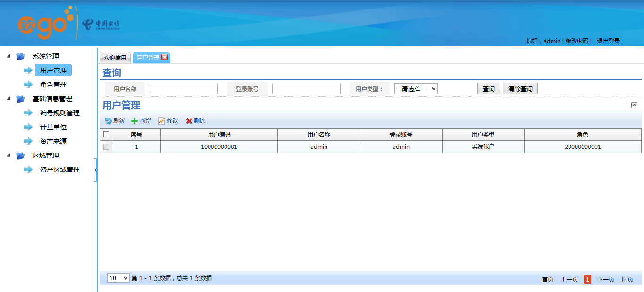
Task: Click the 删除 delete toolbar button
Action: coord(195,121)
